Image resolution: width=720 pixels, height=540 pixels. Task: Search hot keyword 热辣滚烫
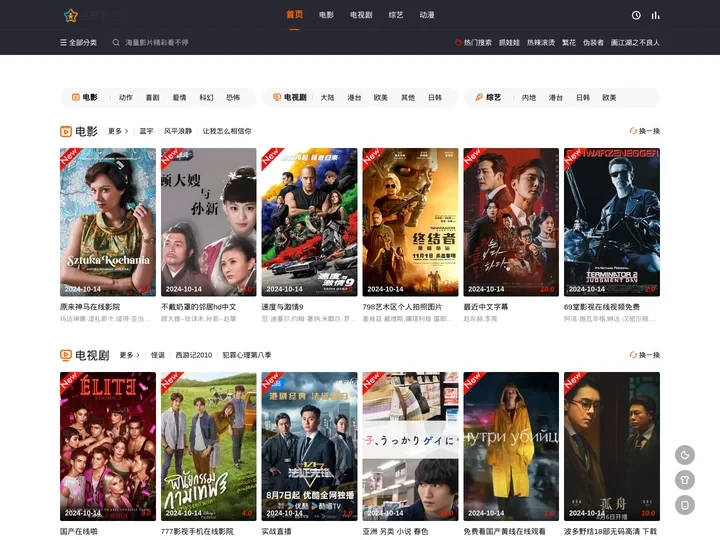[541, 42]
